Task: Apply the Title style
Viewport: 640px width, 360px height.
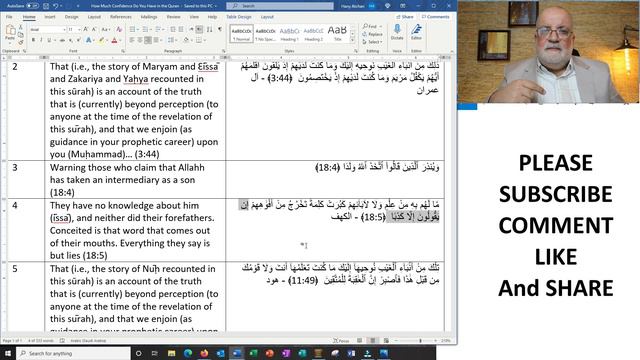Action: pos(337,33)
